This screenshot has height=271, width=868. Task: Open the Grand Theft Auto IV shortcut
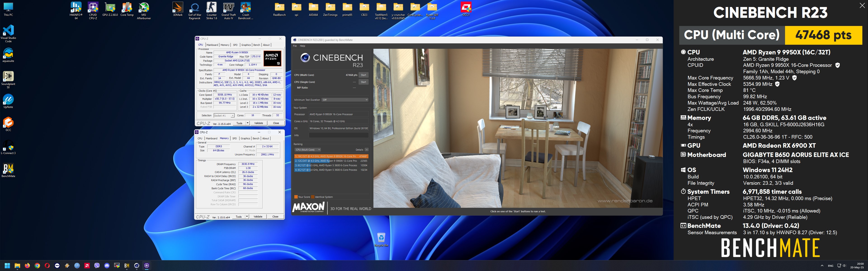229,10
